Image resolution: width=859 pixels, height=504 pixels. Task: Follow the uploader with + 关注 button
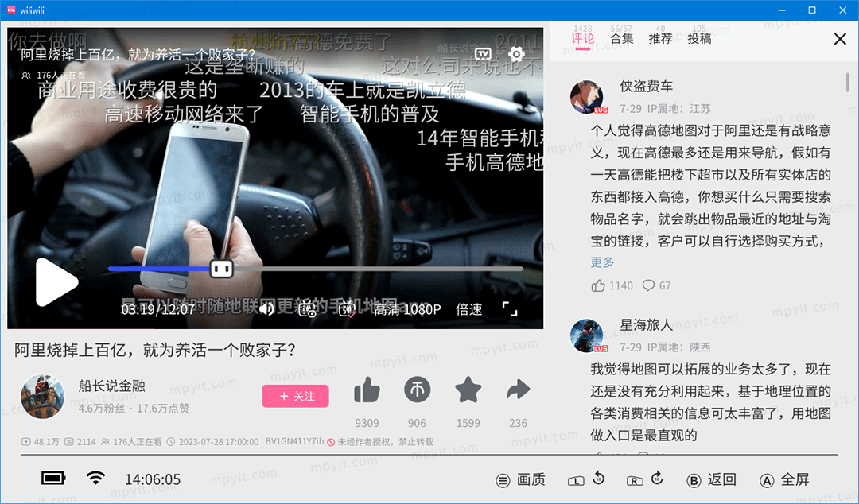[x=295, y=396]
